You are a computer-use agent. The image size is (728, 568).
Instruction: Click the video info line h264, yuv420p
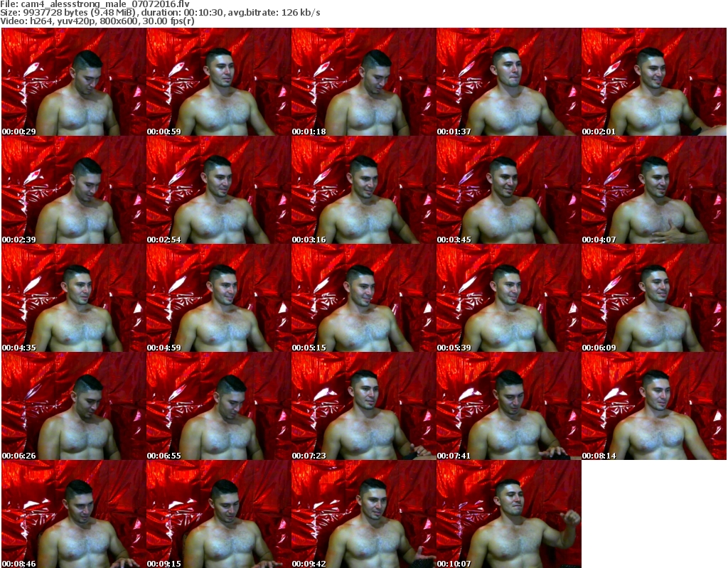pyautogui.click(x=97, y=21)
